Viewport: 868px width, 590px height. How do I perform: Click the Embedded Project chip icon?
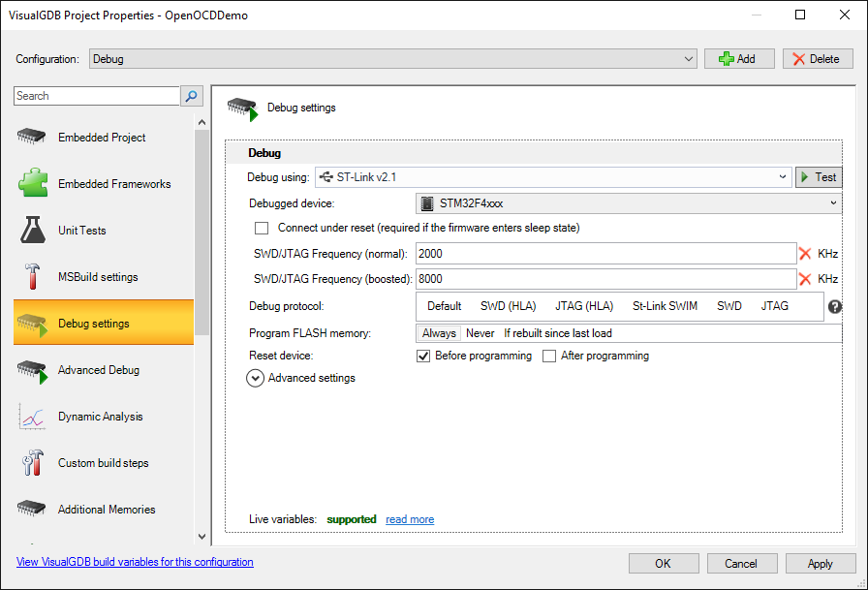[x=32, y=137]
